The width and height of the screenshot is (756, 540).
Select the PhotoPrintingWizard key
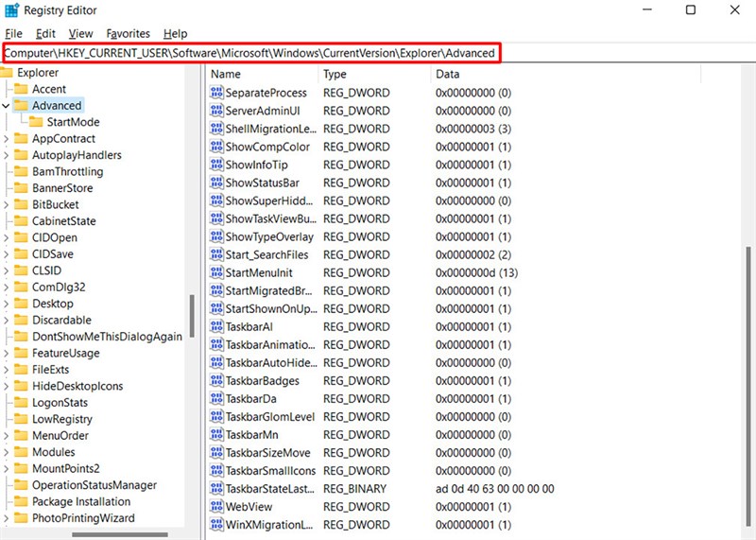click(83, 518)
